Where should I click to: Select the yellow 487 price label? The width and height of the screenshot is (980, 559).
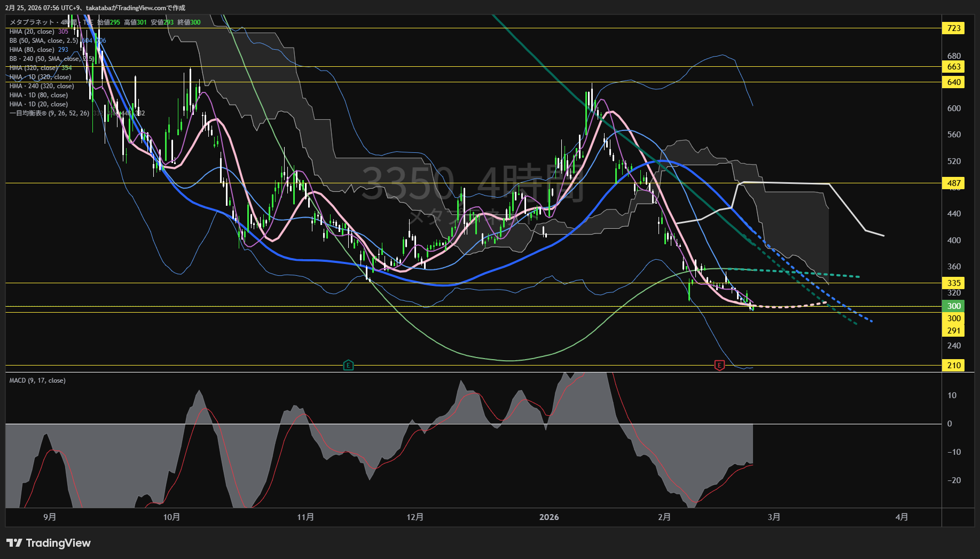pos(953,183)
